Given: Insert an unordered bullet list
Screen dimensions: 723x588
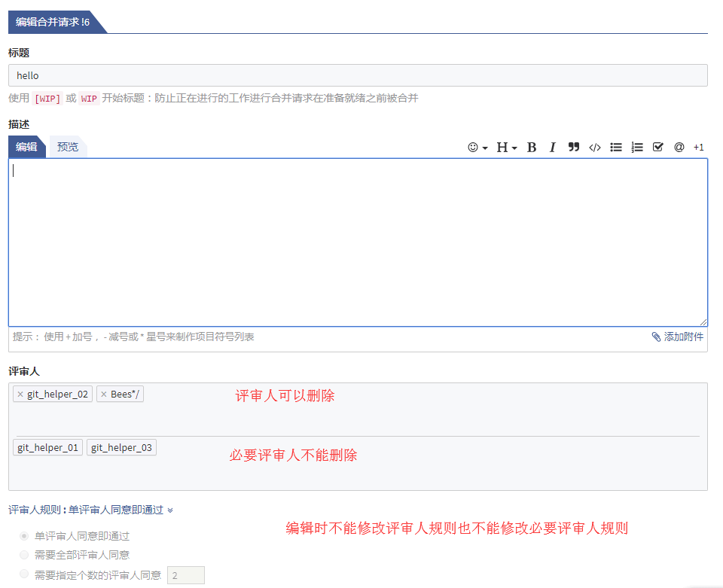Looking at the screenshot, I should [x=616, y=148].
